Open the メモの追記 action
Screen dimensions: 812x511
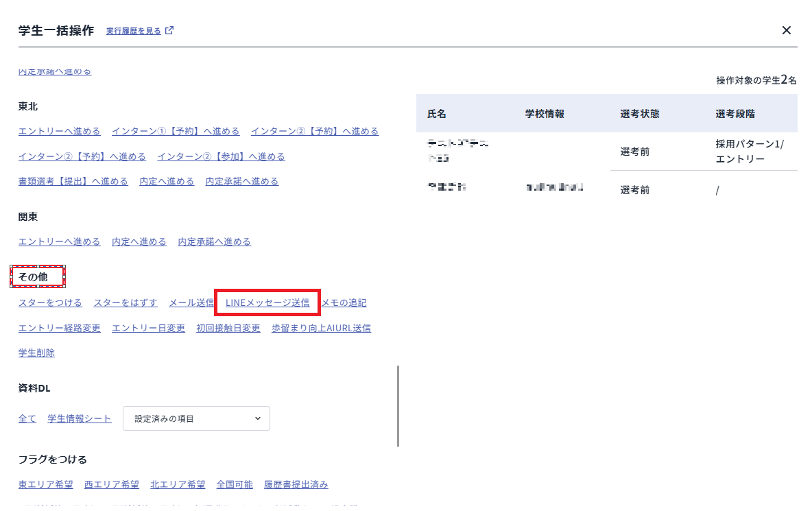(344, 302)
